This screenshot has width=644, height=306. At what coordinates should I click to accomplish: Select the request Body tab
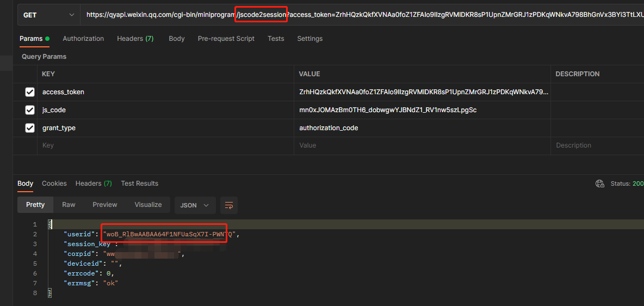point(176,39)
